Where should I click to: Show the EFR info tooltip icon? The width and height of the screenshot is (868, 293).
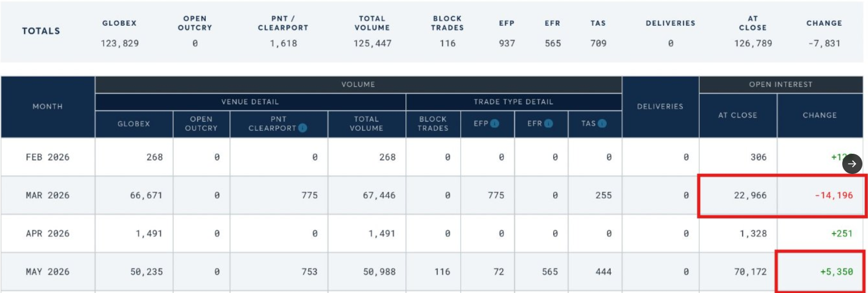pyautogui.click(x=548, y=123)
